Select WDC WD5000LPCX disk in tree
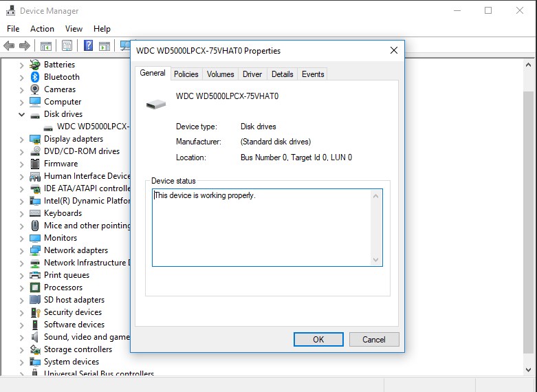This screenshot has height=392, width=537. point(93,127)
